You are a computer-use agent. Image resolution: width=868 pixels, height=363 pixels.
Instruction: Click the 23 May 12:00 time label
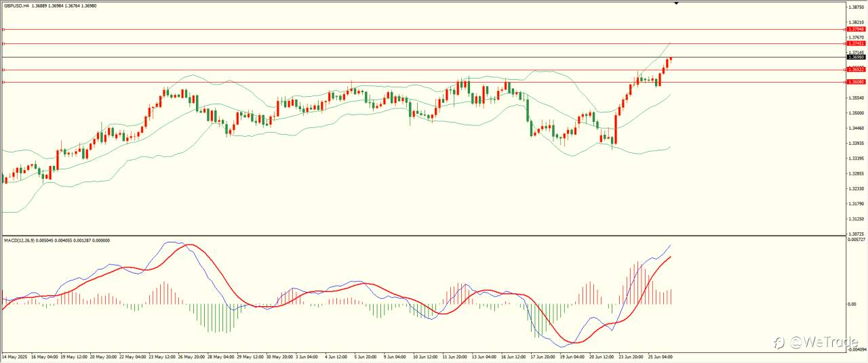pyautogui.click(x=163, y=356)
